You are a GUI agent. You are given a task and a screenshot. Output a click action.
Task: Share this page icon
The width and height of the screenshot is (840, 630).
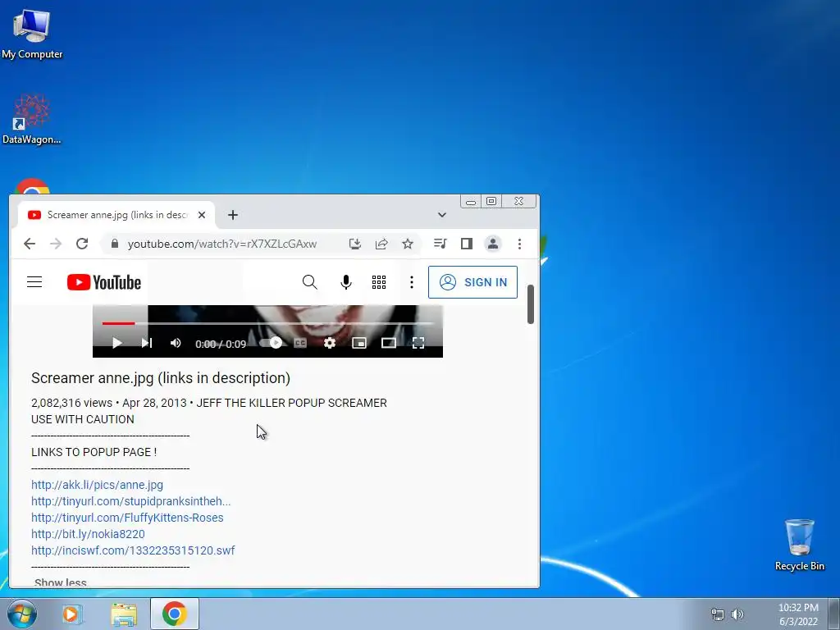[381, 244]
